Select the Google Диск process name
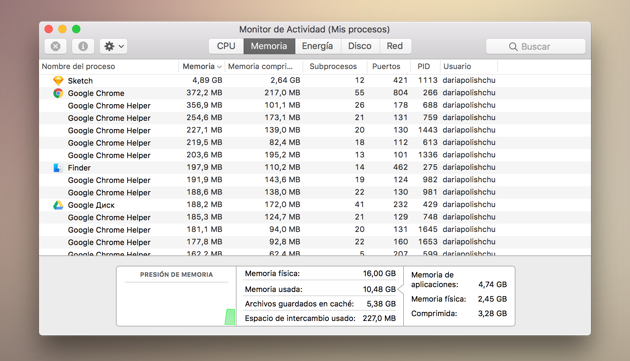This screenshot has width=630, height=361. (x=91, y=205)
